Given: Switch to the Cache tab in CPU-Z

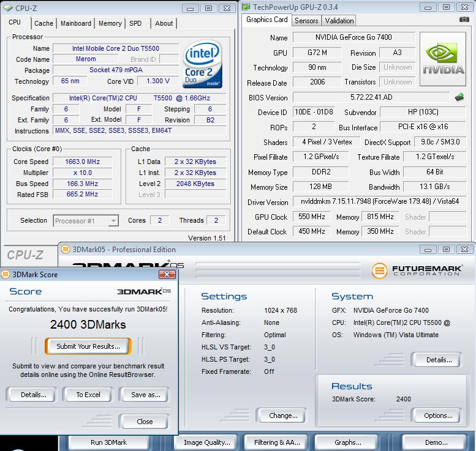Looking at the screenshot, I should (x=43, y=23).
